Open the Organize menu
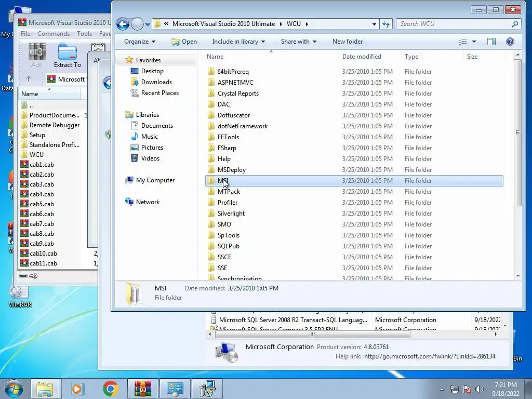 pyautogui.click(x=139, y=42)
